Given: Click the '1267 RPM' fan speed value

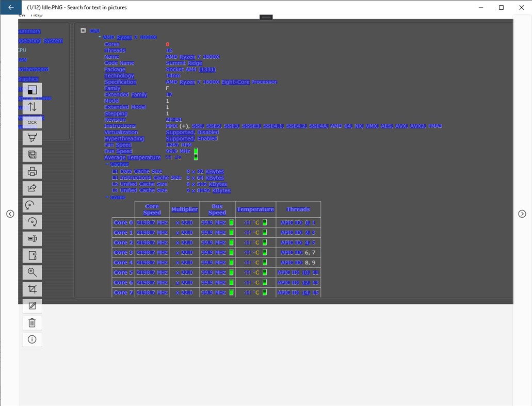Looking at the screenshot, I should point(179,145).
